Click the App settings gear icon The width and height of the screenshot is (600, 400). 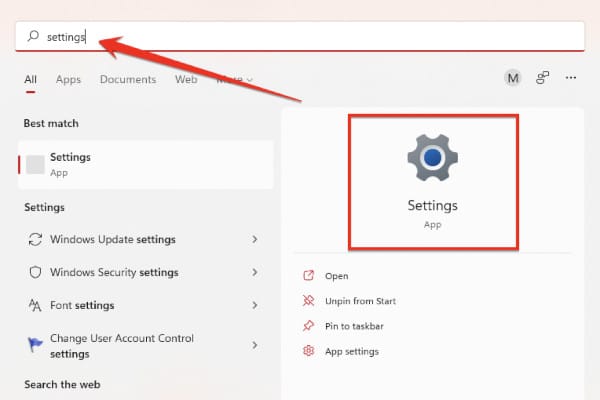pyautogui.click(x=308, y=351)
